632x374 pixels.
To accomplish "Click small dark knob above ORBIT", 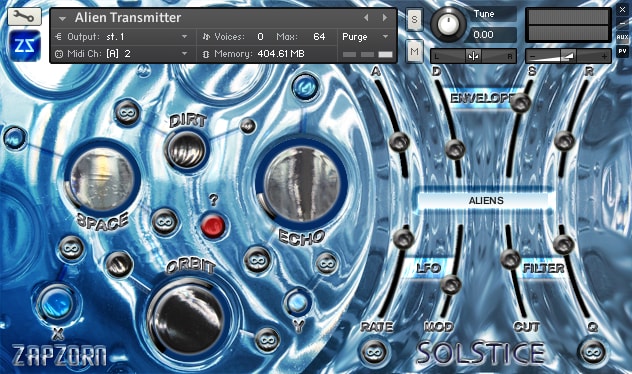I will click(x=119, y=265).
